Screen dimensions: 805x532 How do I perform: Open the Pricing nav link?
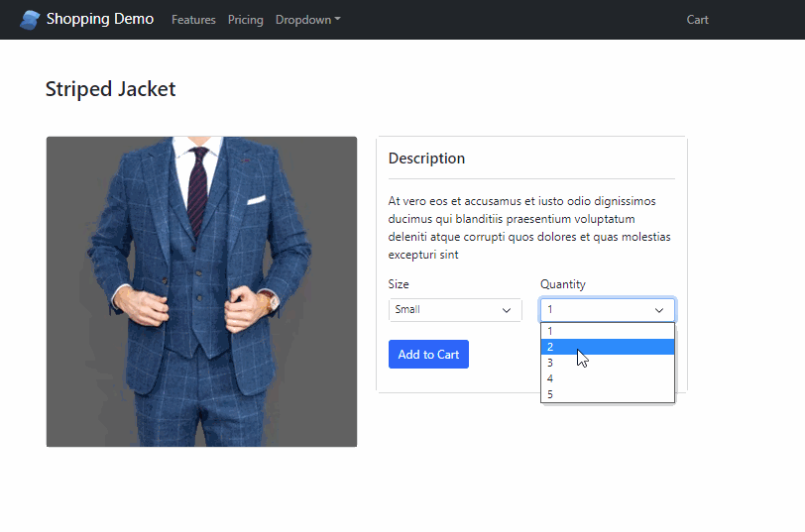tap(246, 20)
